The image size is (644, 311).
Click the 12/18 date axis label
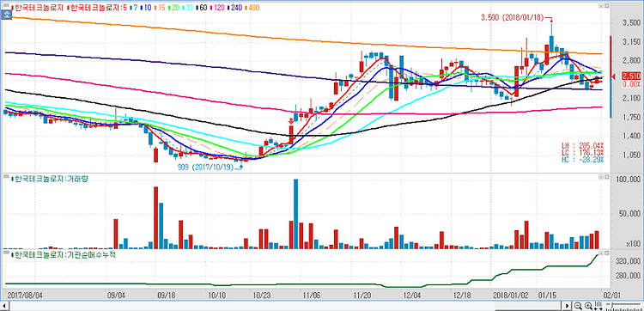(462, 295)
